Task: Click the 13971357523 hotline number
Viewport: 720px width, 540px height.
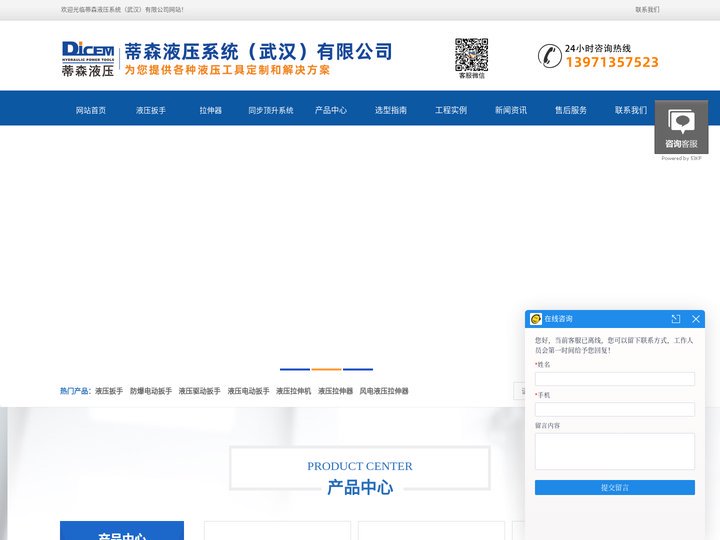Action: coord(612,62)
